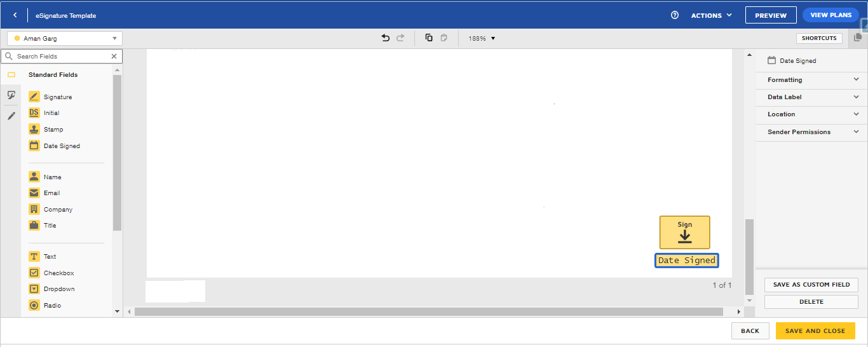868x347 pixels.
Task: Select the Initial field icon
Action: (x=34, y=112)
